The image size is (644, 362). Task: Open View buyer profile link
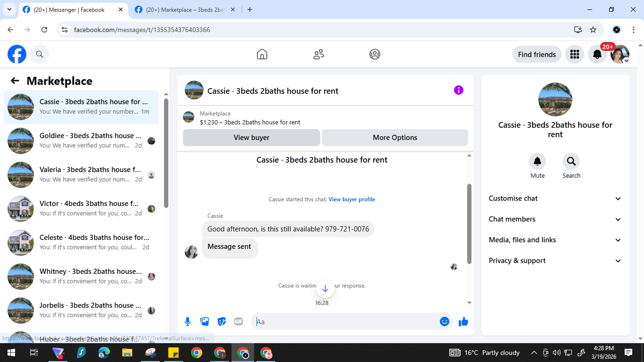coord(352,199)
